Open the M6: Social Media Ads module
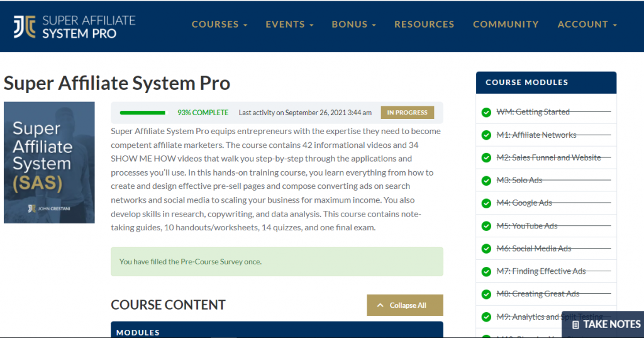 pos(533,249)
